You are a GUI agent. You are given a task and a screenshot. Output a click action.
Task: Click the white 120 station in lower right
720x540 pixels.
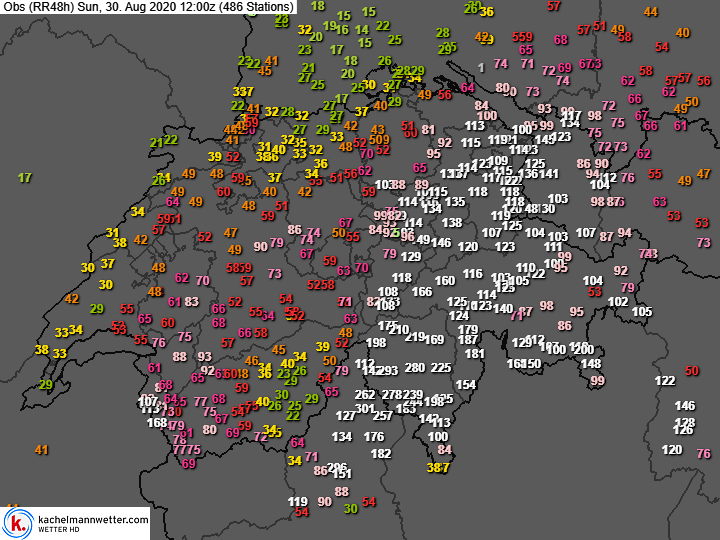pyautogui.click(x=672, y=449)
